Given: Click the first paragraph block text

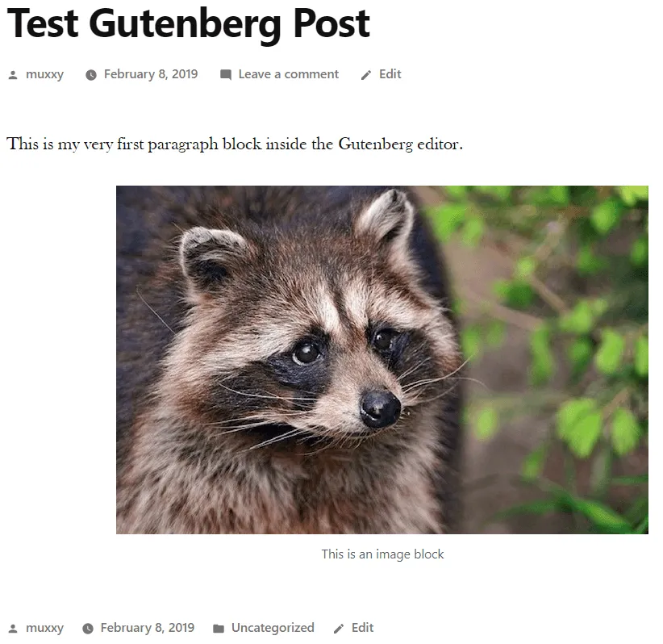Looking at the screenshot, I should coord(235,144).
